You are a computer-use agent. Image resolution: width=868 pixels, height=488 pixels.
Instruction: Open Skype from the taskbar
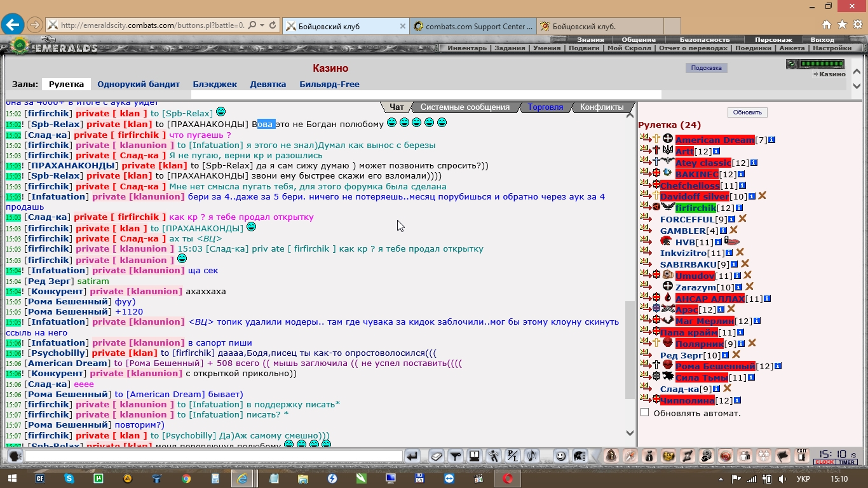[69, 478]
